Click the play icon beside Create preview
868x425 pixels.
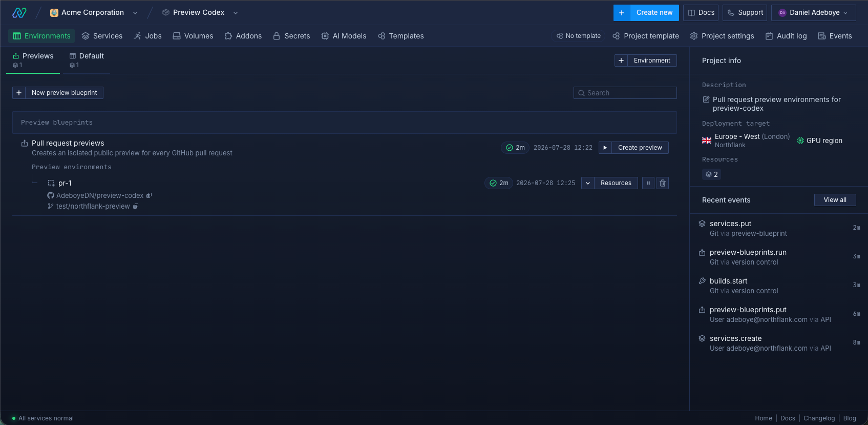pos(605,148)
